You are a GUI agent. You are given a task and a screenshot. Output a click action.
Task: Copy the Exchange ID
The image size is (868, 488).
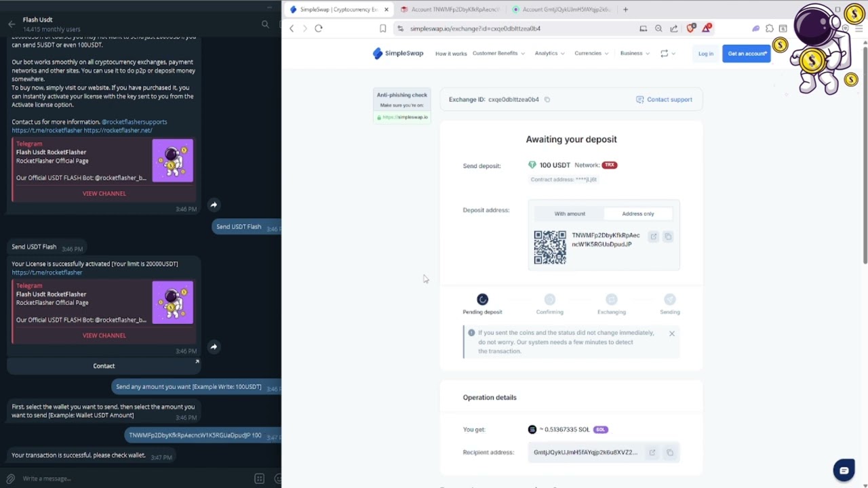point(547,100)
